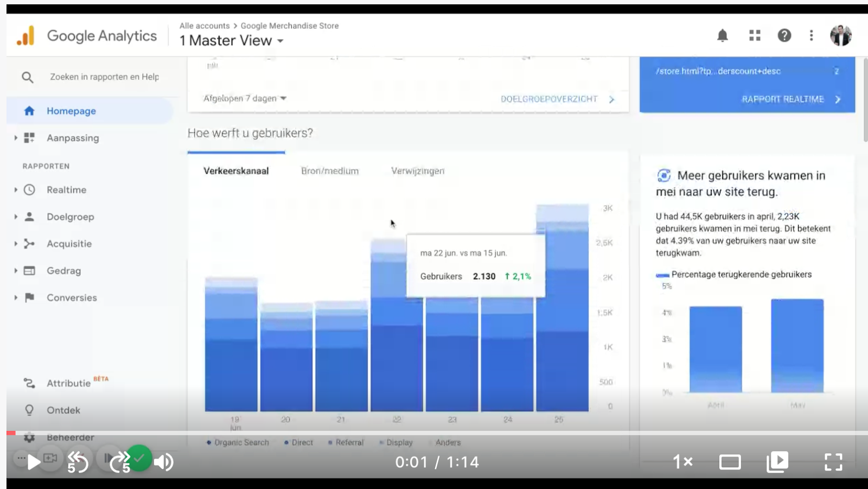This screenshot has width=868, height=489.
Task: Skip the video forward 5 seconds
Action: click(120, 462)
